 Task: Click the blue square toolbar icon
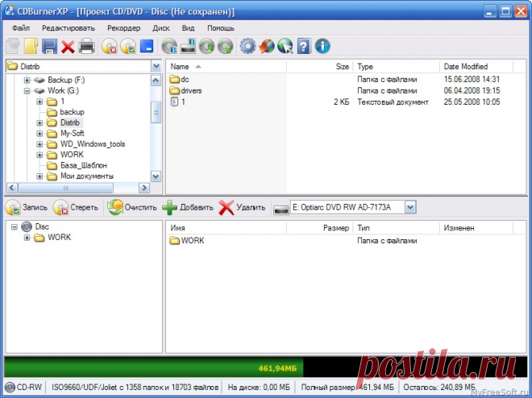(147, 46)
